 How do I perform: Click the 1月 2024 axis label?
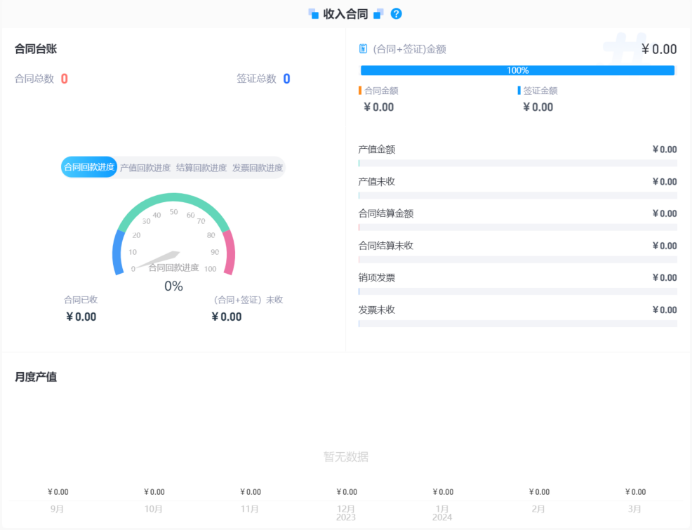(x=442, y=512)
